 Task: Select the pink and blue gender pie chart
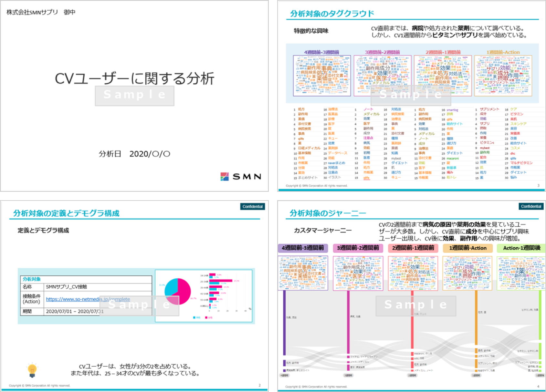[177, 291]
